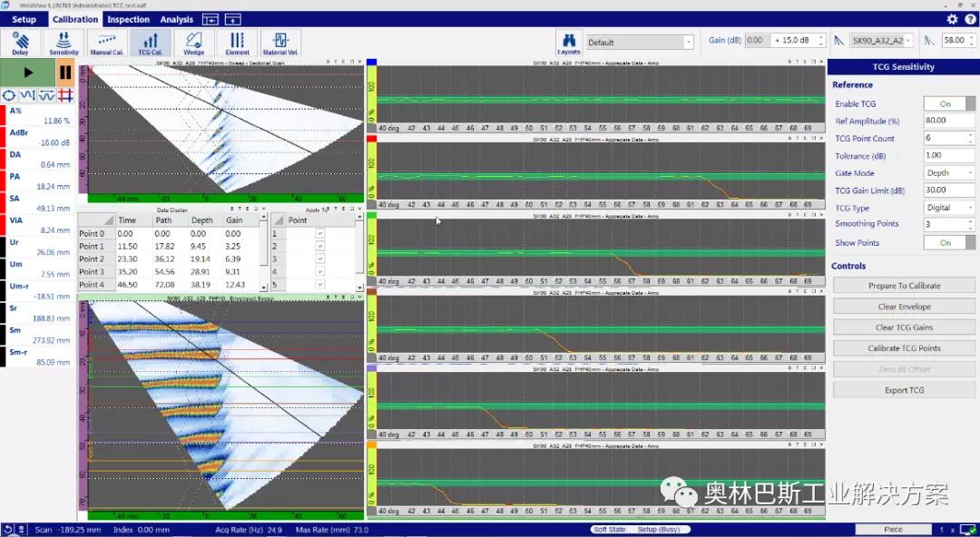
Task: Pause acquisition with the pause button
Action: click(65, 73)
